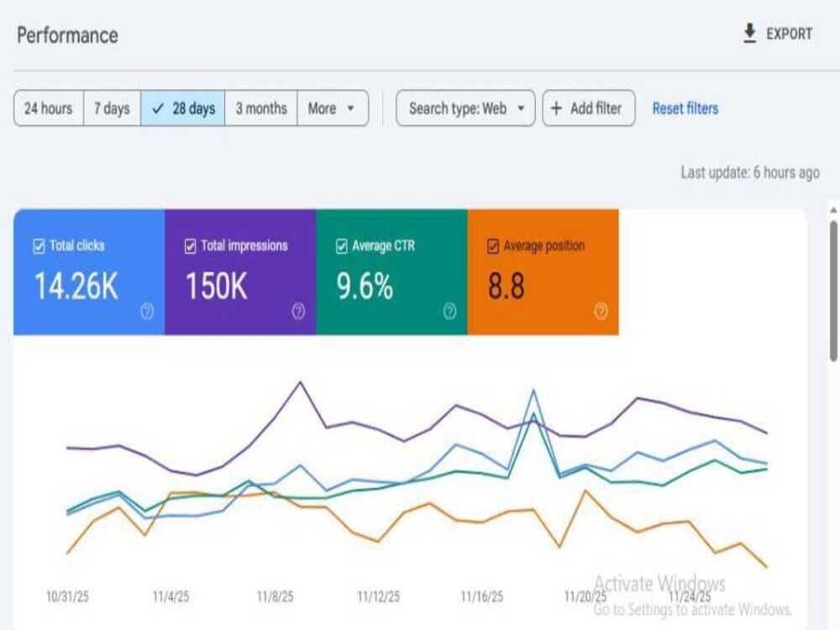Click the 11/8/25 axis date label
840x630 pixels.
tap(275, 596)
